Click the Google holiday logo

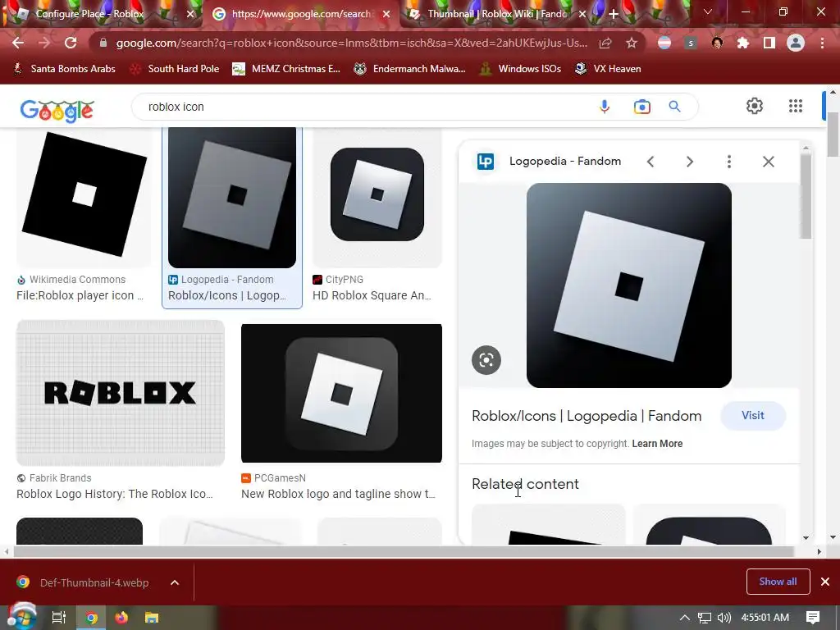(x=57, y=110)
